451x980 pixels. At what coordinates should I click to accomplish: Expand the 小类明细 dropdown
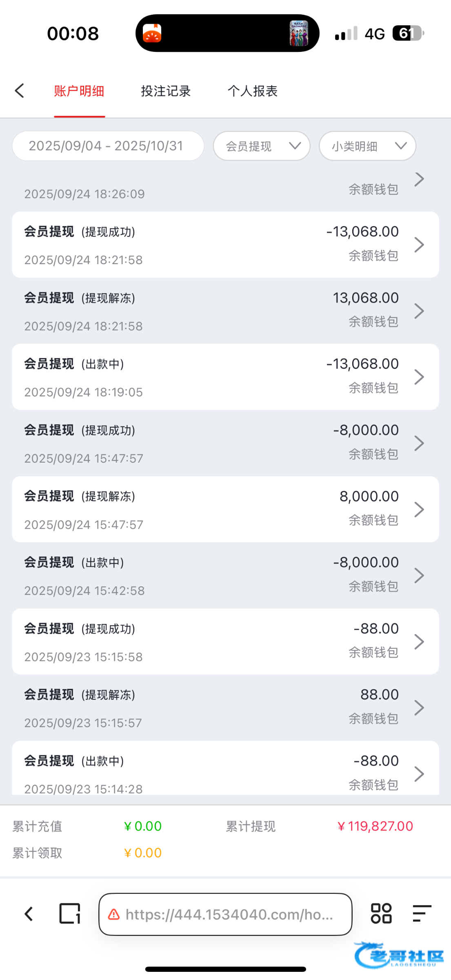(367, 146)
